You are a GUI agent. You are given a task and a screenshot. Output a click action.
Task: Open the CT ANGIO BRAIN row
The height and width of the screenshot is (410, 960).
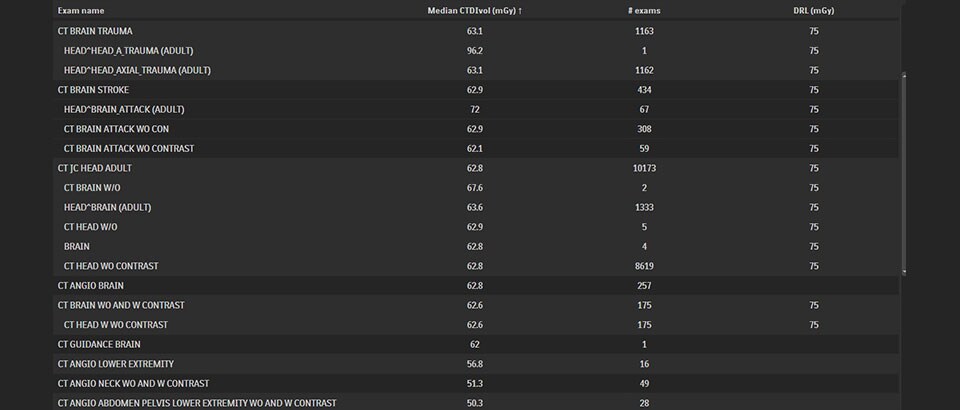point(476,286)
